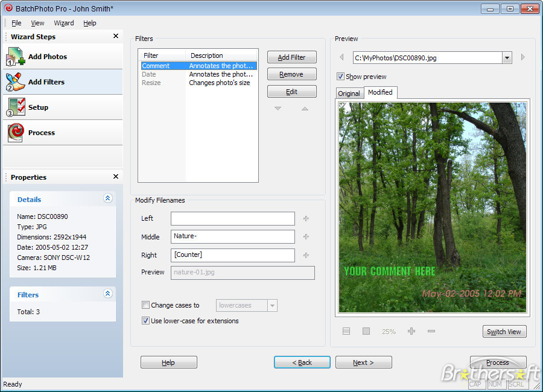Click the zoom out minus icon

coord(431,331)
